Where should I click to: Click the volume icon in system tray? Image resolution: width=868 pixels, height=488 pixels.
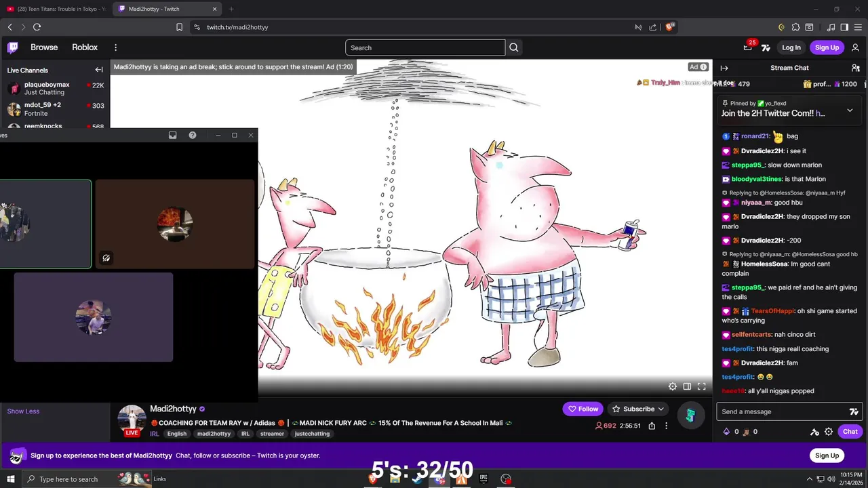tap(831, 479)
